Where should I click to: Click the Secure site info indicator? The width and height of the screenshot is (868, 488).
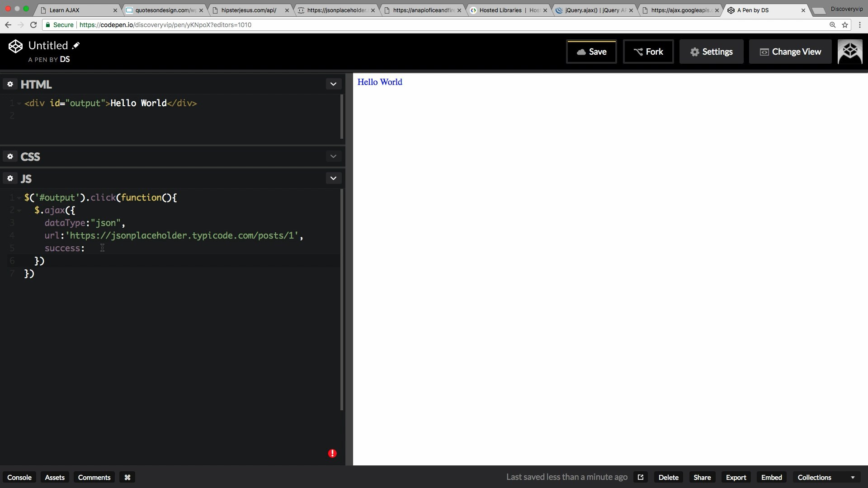[x=59, y=25]
